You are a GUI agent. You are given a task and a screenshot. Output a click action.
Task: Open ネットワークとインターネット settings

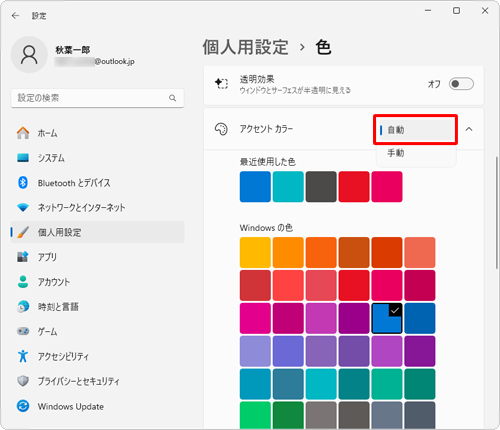click(x=97, y=207)
